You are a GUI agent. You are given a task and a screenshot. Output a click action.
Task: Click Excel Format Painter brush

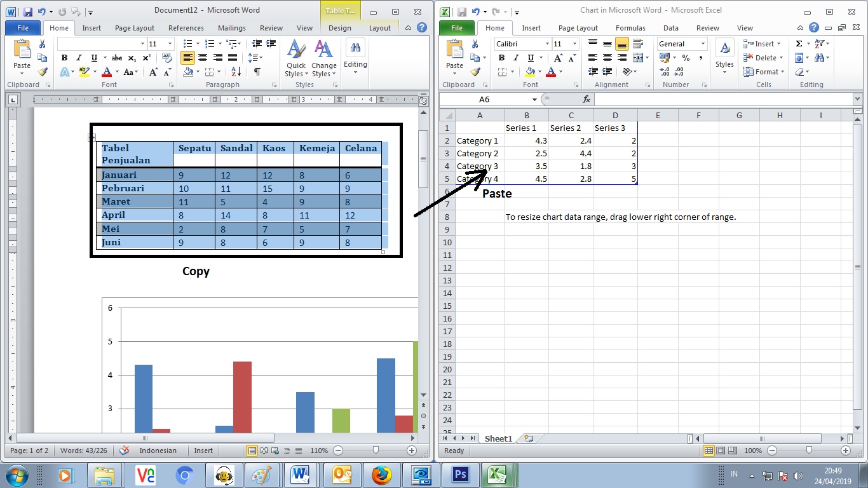point(475,72)
